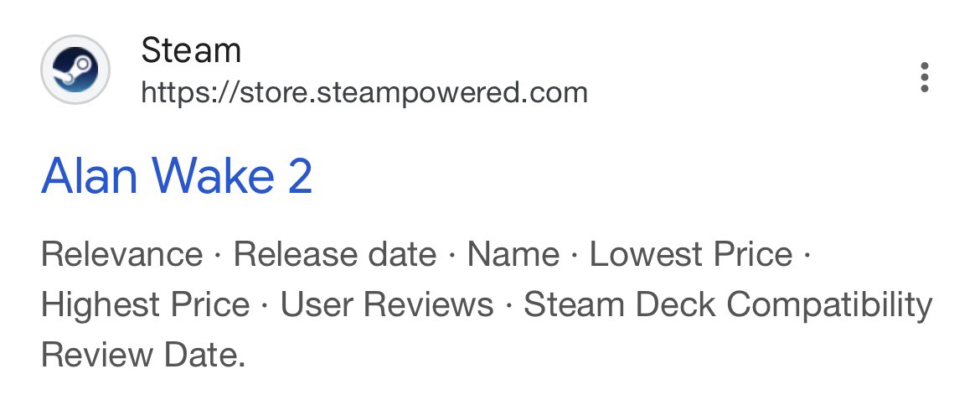Click Release date in the snippet
This screenshot has height=395, width=980.
pos(335,254)
